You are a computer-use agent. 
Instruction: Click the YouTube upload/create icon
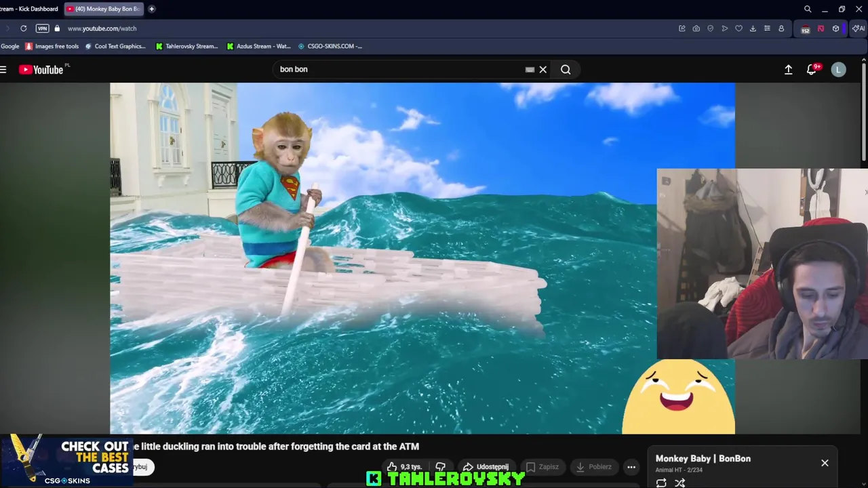(x=789, y=69)
